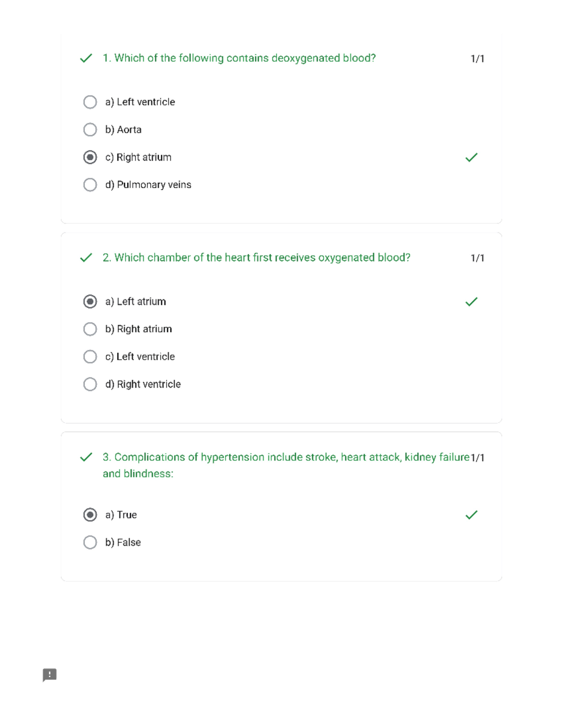Image resolution: width=563 pixels, height=728 pixels.
Task: Select the Pulmonary veins radio button
Action: [x=90, y=185]
